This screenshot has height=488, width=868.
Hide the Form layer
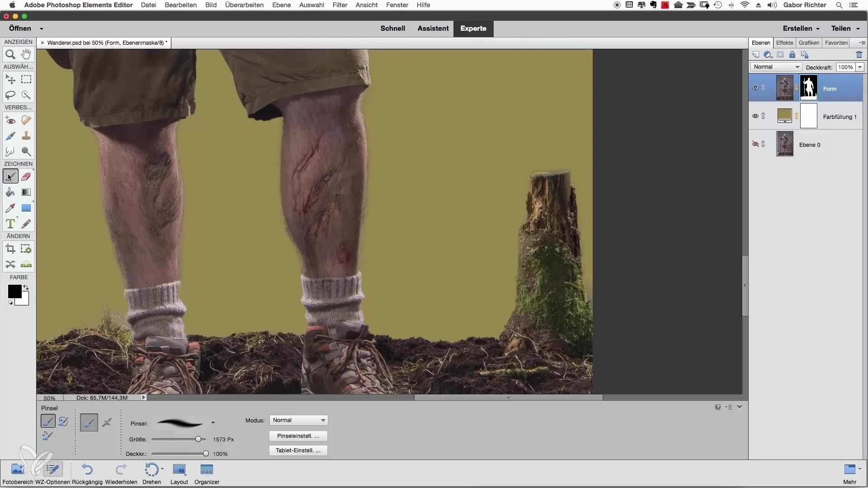point(755,88)
